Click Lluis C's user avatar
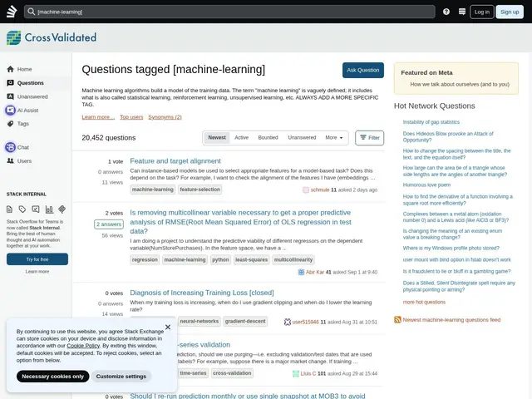This screenshot has width=532, height=399. 296,373
